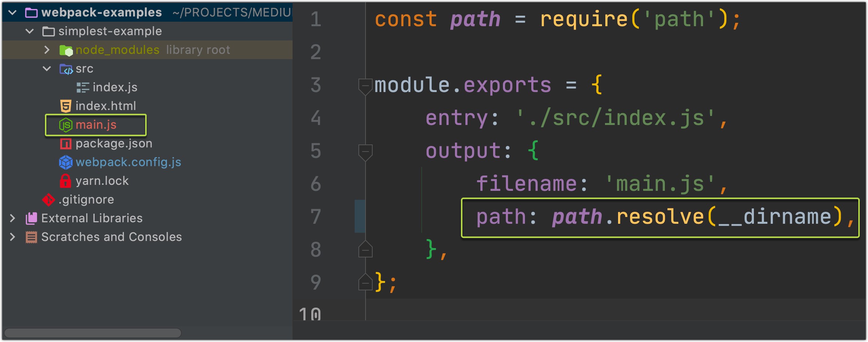Screen dimensions: 868x342
Task: Click module.exports in the editor
Action: [x=462, y=85]
